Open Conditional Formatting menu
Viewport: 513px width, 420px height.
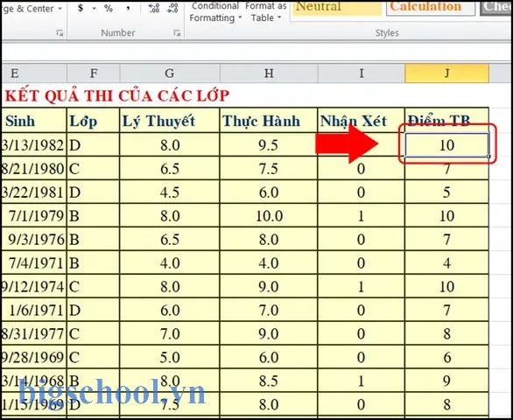pos(215,11)
